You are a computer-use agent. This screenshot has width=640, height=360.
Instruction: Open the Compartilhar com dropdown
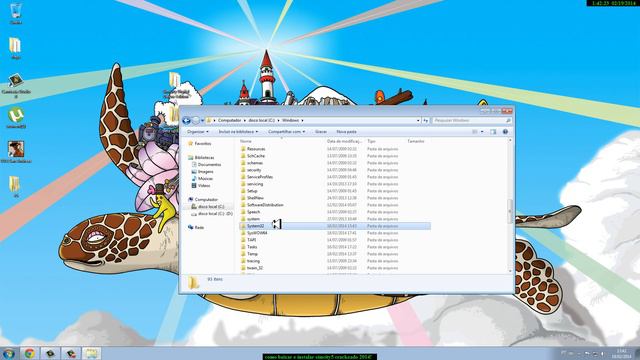(286, 132)
